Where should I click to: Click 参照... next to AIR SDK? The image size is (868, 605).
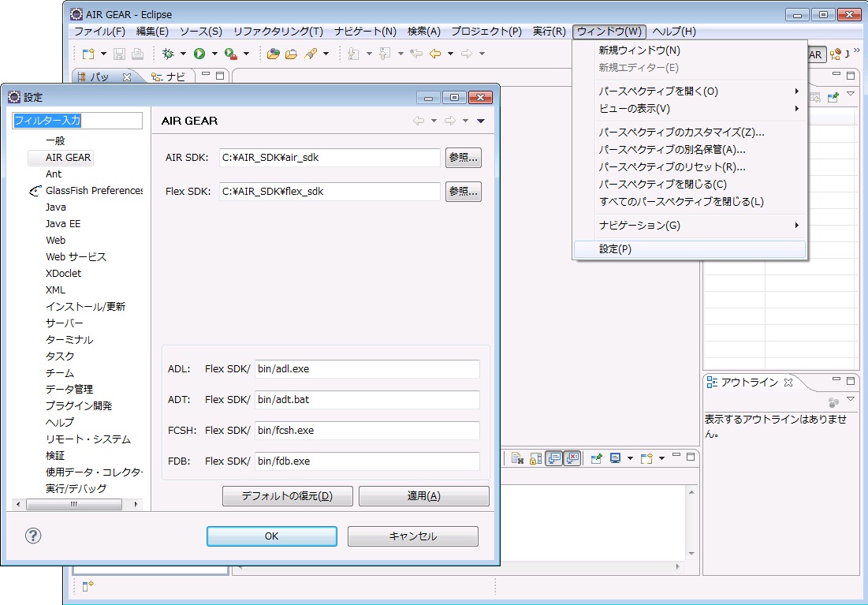464,158
